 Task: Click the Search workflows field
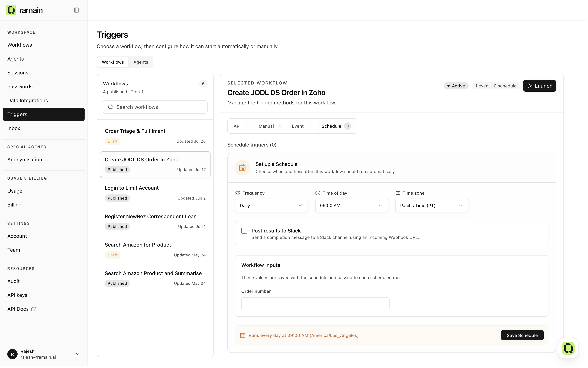point(156,107)
